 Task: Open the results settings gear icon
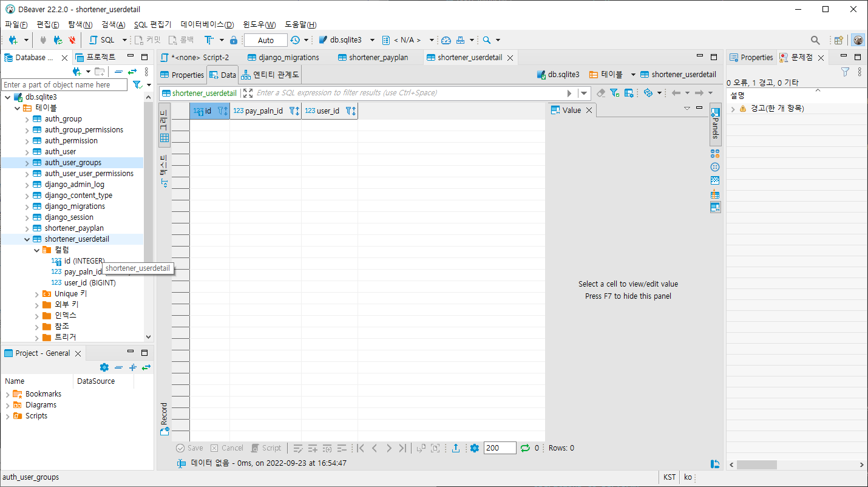(475, 448)
